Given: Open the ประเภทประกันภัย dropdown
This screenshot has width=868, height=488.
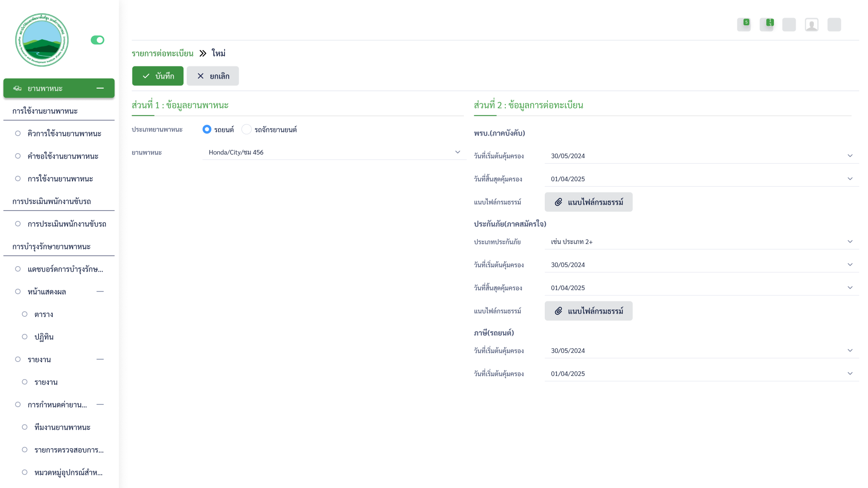Looking at the screenshot, I should (x=701, y=242).
